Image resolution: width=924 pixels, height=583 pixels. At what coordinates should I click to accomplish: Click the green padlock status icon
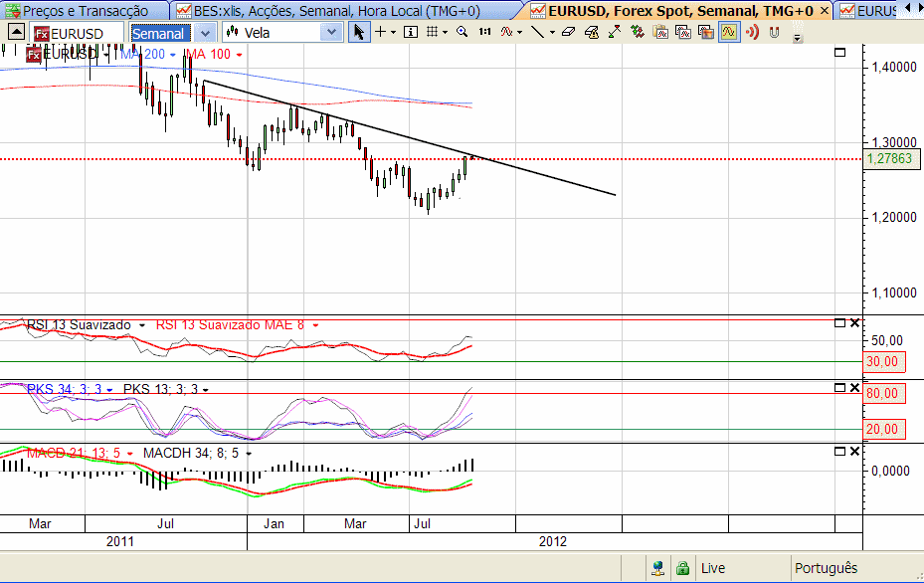click(x=682, y=568)
